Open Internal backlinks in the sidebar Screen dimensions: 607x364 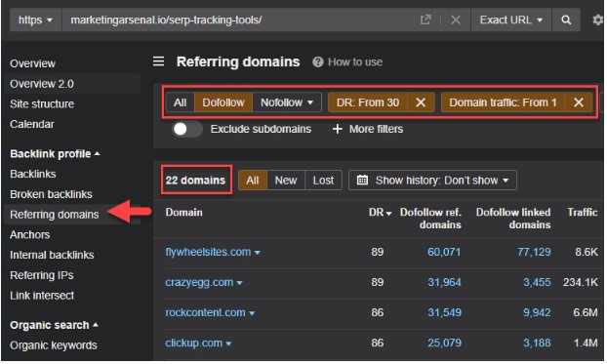point(52,255)
